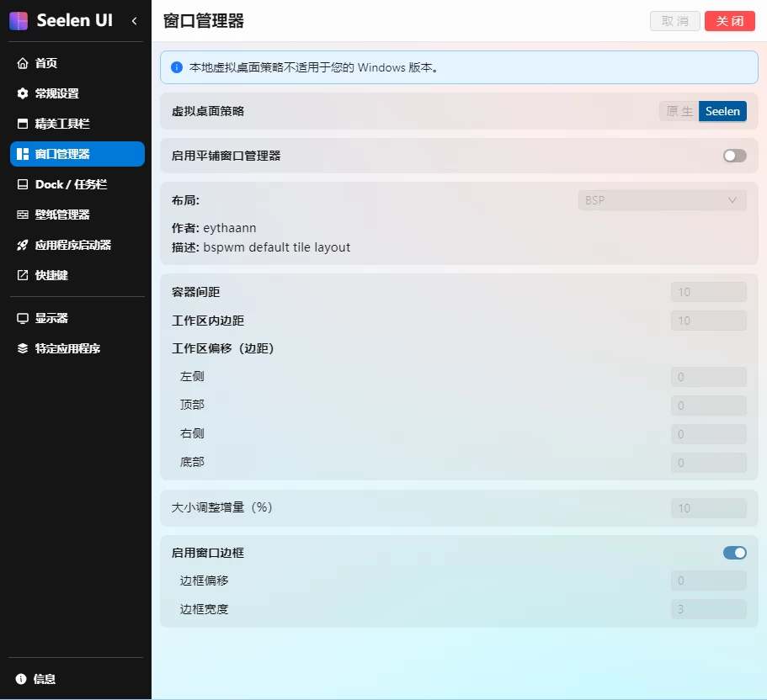Click the wallpaper manager icon beside 壁纸管理器

coord(23,215)
